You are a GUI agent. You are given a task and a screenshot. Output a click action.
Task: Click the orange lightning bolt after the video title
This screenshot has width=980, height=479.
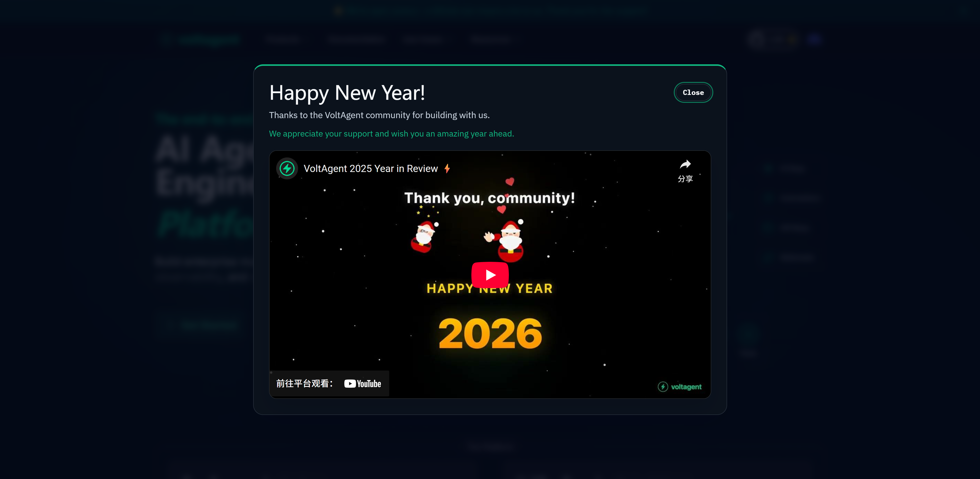click(x=447, y=168)
